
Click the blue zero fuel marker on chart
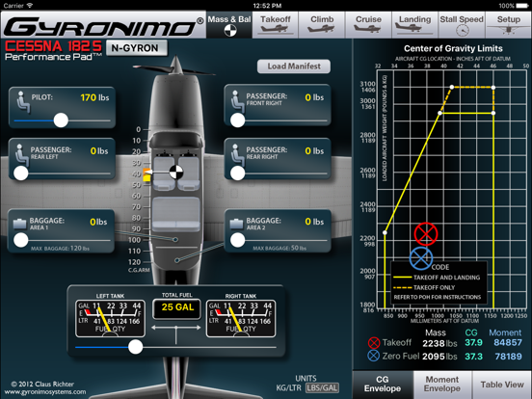pos(421,258)
